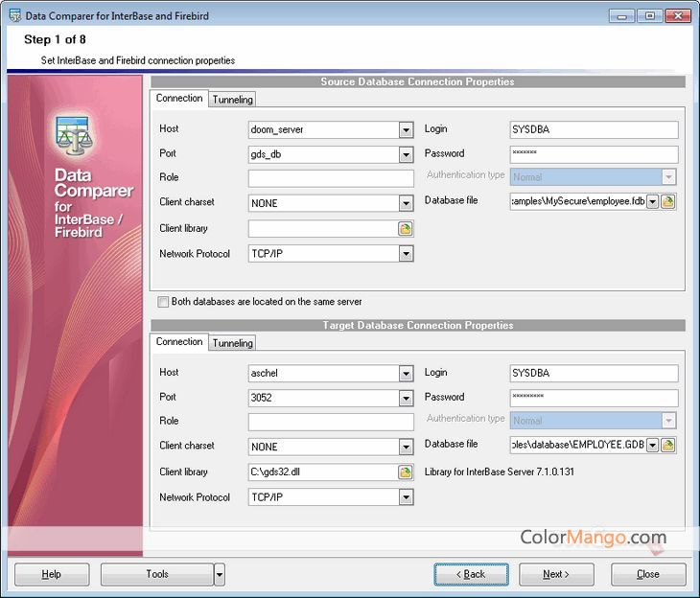
Task: Browse for source Database file
Action: click(667, 201)
